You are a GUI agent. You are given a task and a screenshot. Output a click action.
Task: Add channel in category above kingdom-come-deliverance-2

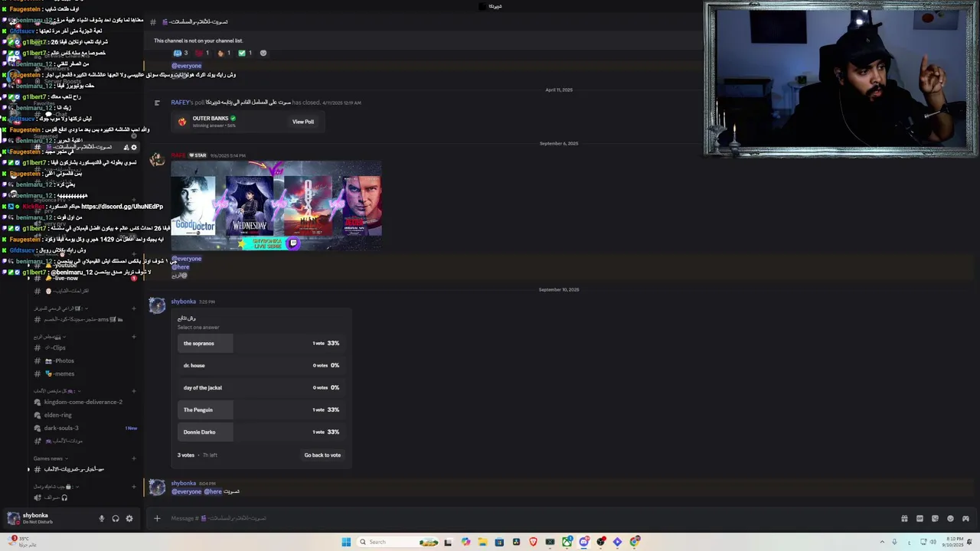point(134,391)
